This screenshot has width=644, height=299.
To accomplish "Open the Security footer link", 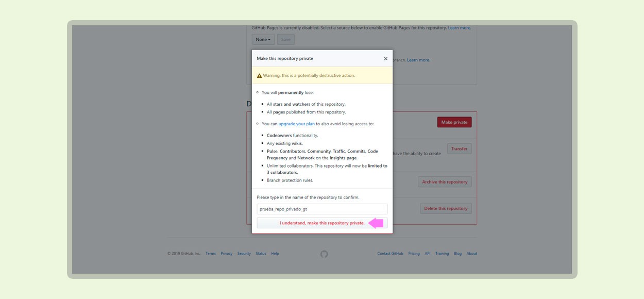I will tap(244, 254).
